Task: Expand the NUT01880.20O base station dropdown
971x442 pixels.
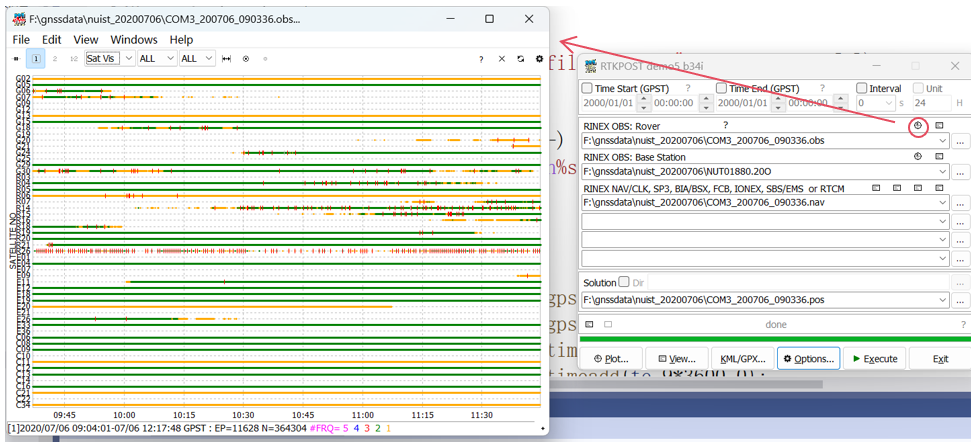Action: (943, 171)
